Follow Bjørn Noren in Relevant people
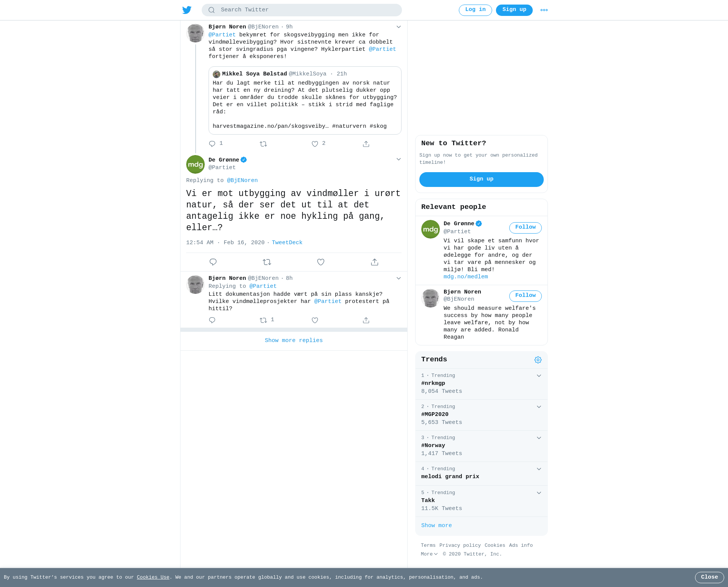The width and height of the screenshot is (728, 587). point(525,296)
